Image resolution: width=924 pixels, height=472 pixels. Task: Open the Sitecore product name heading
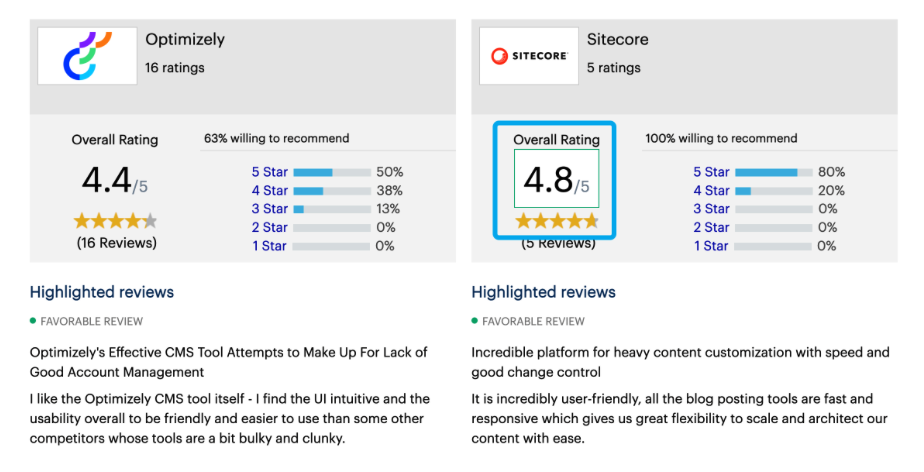(x=617, y=40)
